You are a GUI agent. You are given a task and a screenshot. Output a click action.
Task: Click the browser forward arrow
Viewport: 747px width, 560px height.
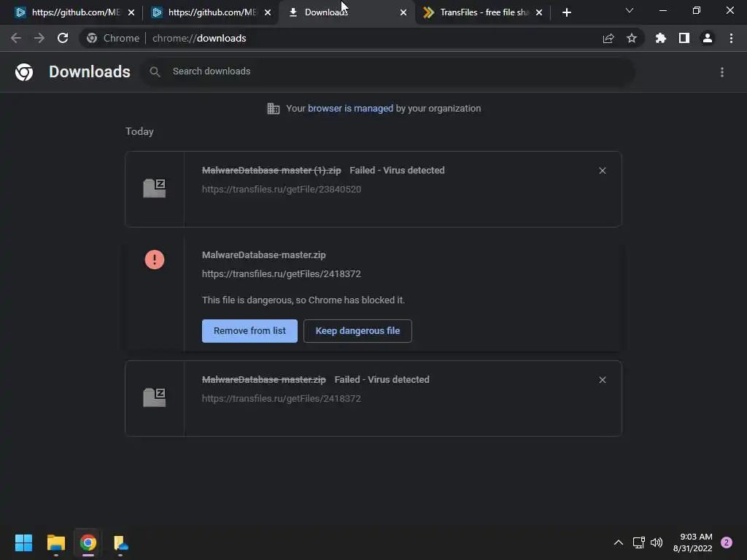(39, 38)
